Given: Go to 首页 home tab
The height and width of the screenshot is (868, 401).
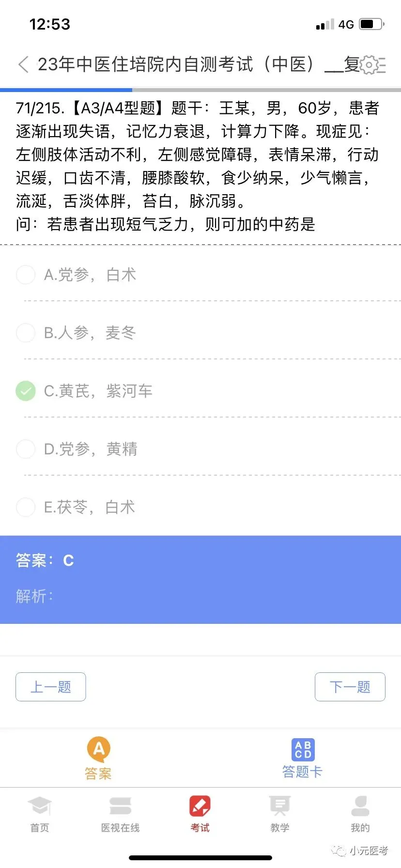Looking at the screenshot, I should click(40, 814).
